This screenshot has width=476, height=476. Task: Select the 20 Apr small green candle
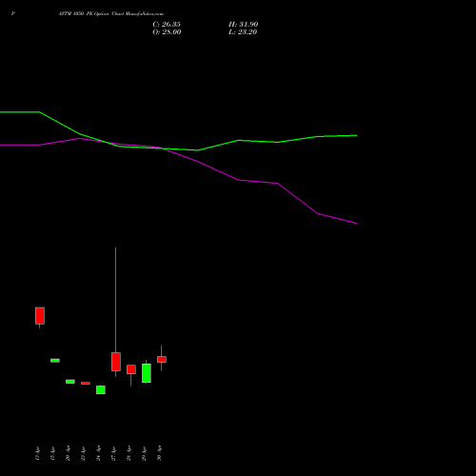point(70,382)
